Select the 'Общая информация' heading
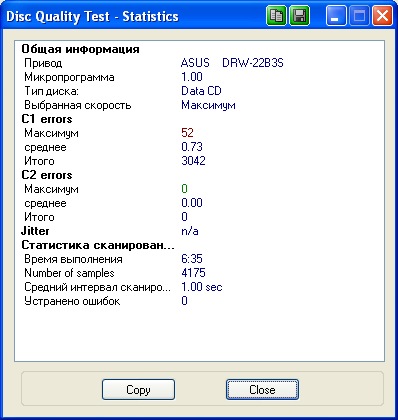Image resolution: width=398 pixels, height=420 pixels. coord(80,49)
